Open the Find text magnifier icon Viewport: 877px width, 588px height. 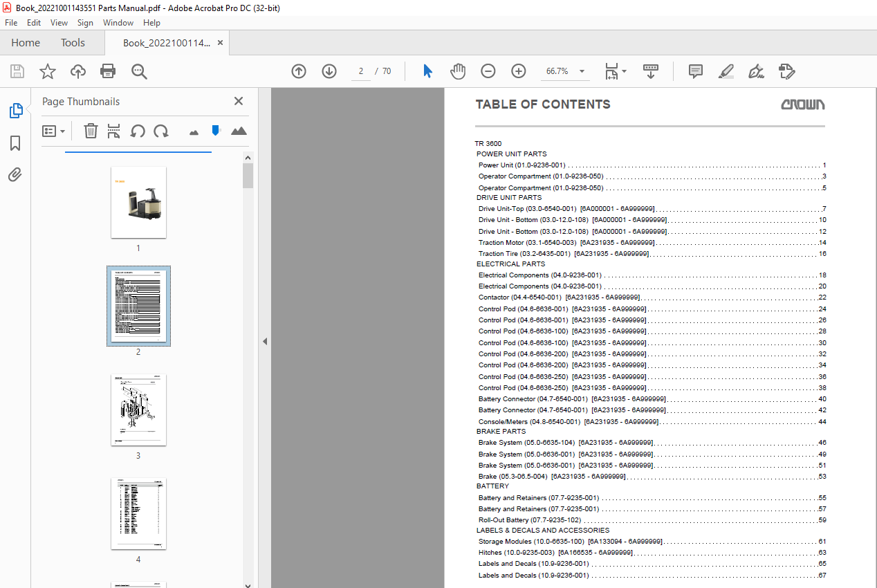click(139, 71)
